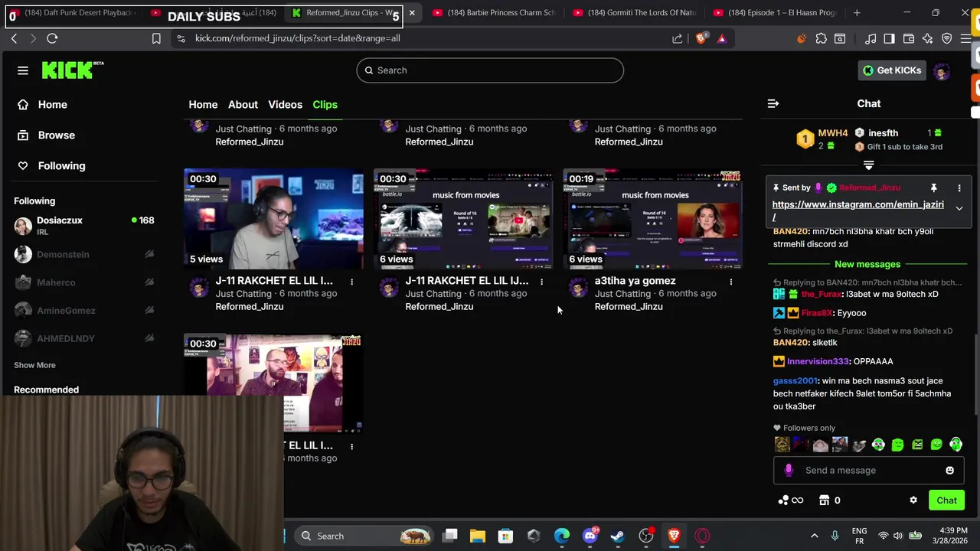Open options for the bottom-row clip

pos(351,446)
